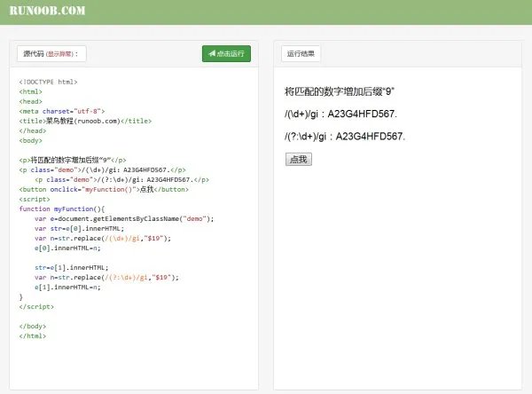The height and width of the screenshot is (394, 532).
Task: Click the closing </head> tag line
Action: (x=33, y=130)
